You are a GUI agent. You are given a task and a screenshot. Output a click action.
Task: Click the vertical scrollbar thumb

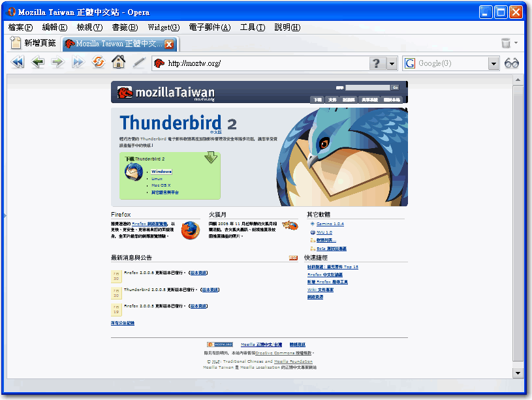click(x=518, y=223)
